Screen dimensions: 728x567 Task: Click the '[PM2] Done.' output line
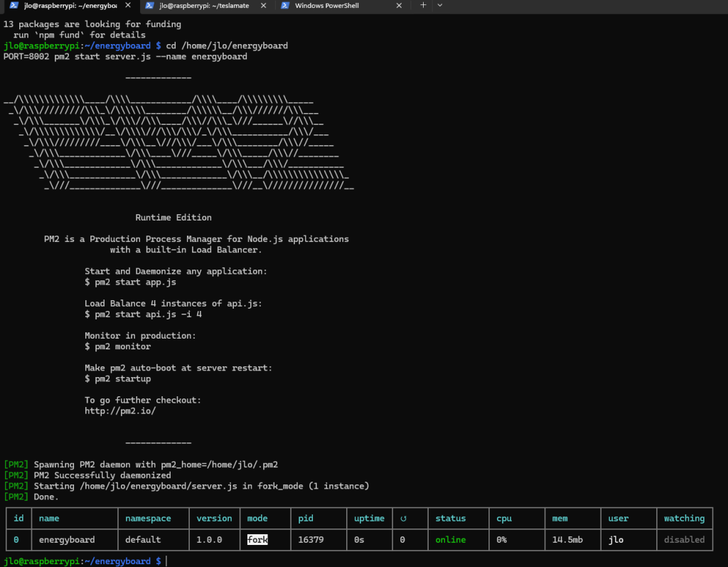[x=31, y=497]
